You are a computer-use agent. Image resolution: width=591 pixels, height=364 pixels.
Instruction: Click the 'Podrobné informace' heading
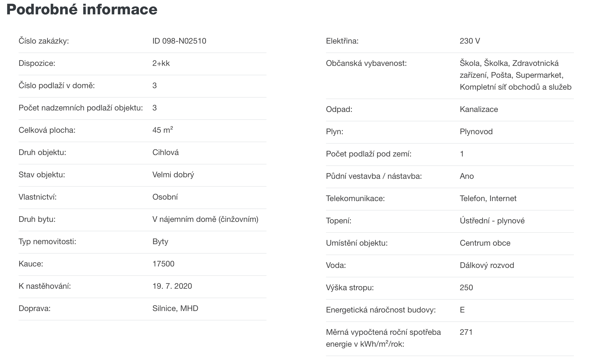tap(82, 9)
